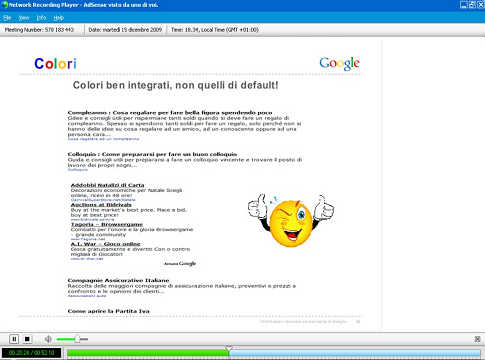The image size is (485, 360).
Task: Open the 'Compagnie Assicurative Italiane' article title
Action: pos(118,280)
